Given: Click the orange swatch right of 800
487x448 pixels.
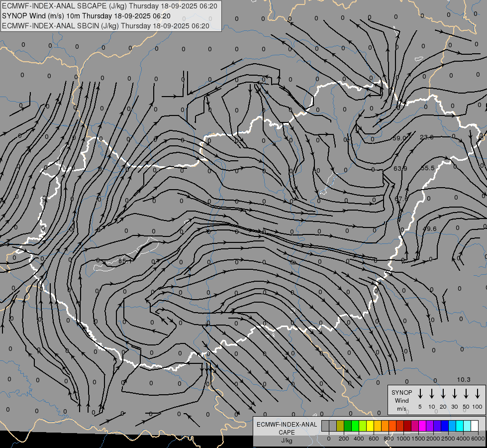Looking at the screenshot, I should (x=392, y=426).
